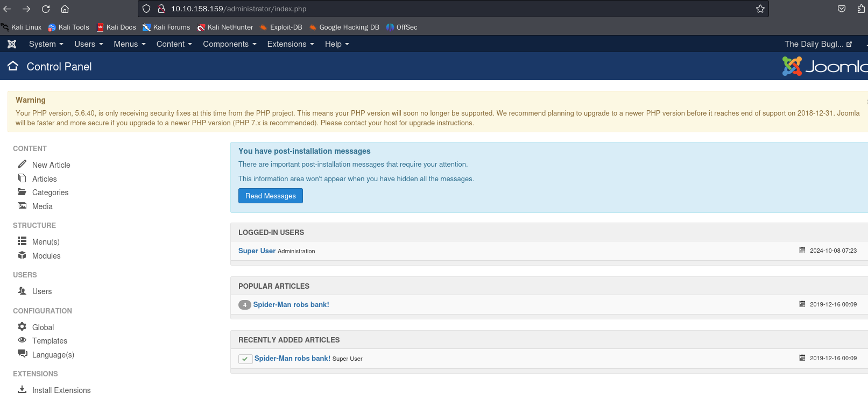
Task: Click the calendar icon beside 2024-10-08 07:23
Action: (802, 251)
